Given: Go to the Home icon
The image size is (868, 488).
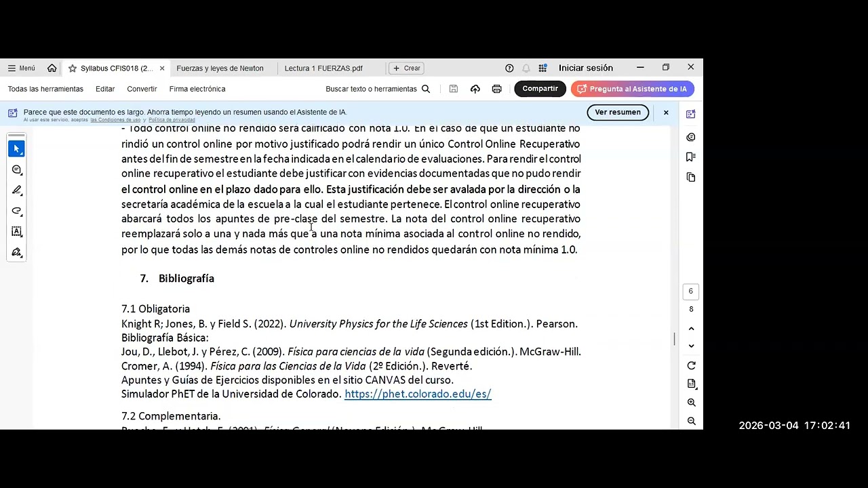Looking at the screenshot, I should [52, 68].
